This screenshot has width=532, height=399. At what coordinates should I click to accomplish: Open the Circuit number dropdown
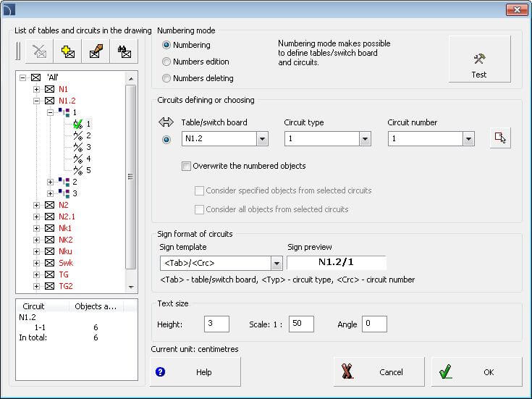coord(468,138)
